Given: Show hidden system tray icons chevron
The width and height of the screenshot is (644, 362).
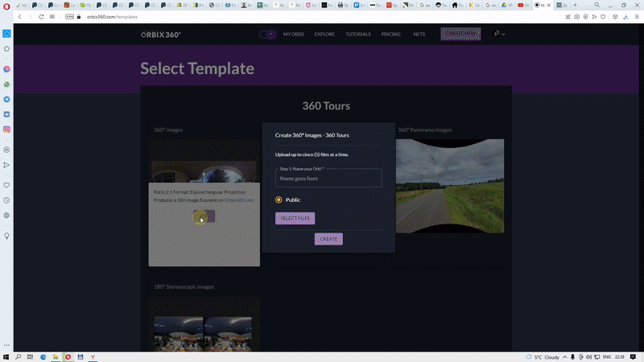Looking at the screenshot, I should (565, 357).
